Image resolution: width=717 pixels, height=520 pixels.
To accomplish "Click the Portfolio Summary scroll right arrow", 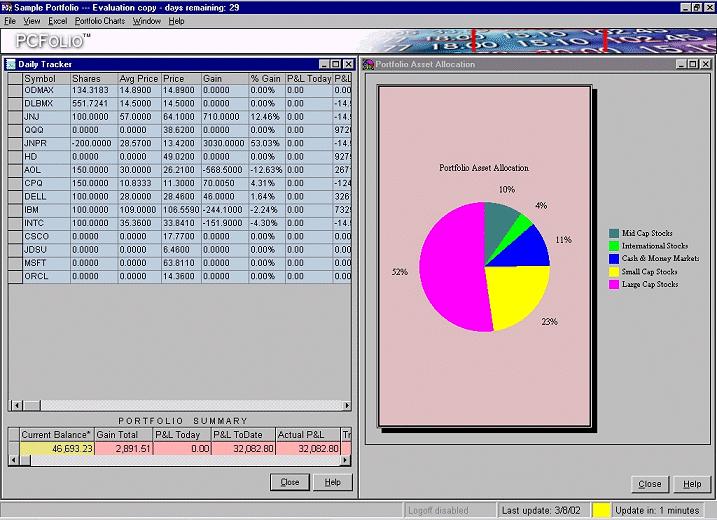I will point(347,460).
